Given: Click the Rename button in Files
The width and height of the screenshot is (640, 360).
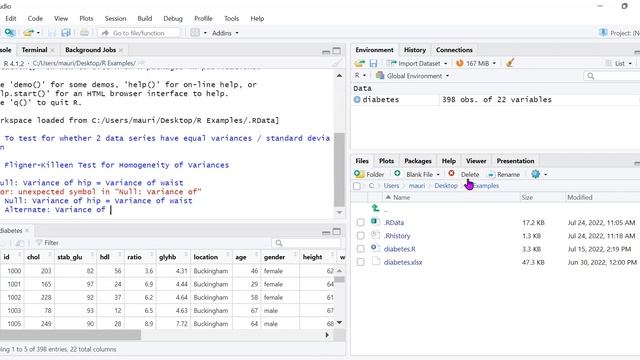Looking at the screenshot, I should click(504, 174).
